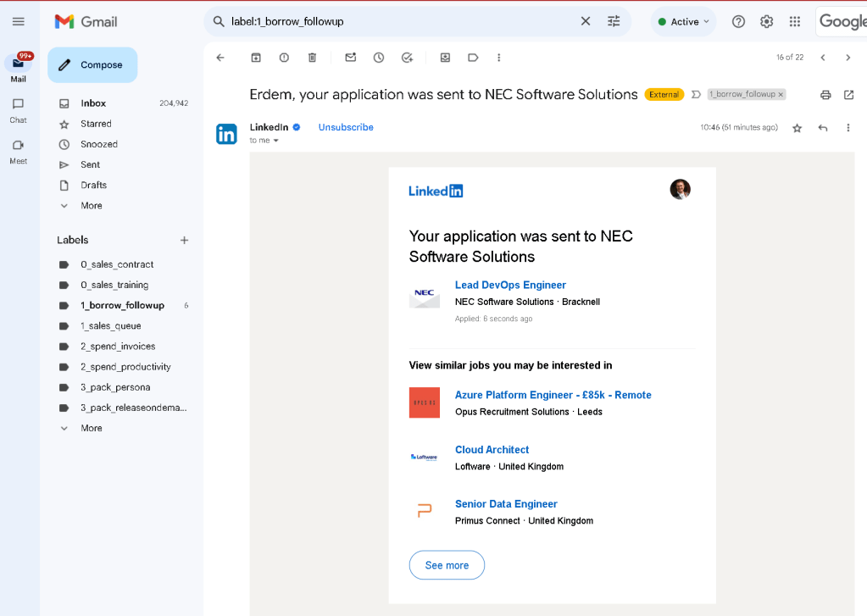867x616 pixels.
Task: Toggle the importance marker beside subject
Action: (x=696, y=95)
